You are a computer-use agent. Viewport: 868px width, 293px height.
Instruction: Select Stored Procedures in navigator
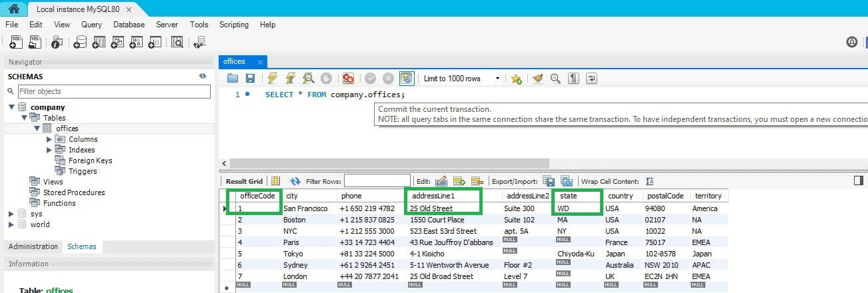tap(74, 192)
